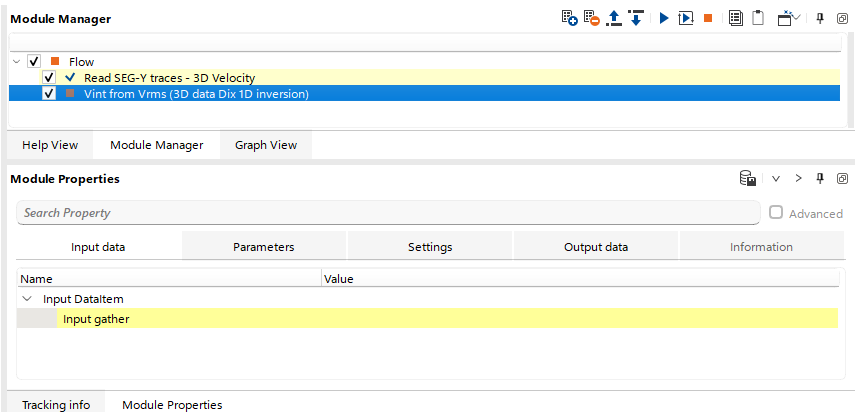The height and width of the screenshot is (412, 855).
Task: Move selected module up
Action: pyautogui.click(x=614, y=18)
